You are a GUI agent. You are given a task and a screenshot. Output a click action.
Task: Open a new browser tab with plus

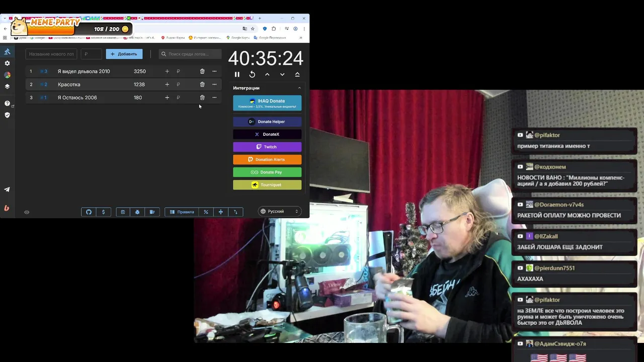click(x=260, y=18)
